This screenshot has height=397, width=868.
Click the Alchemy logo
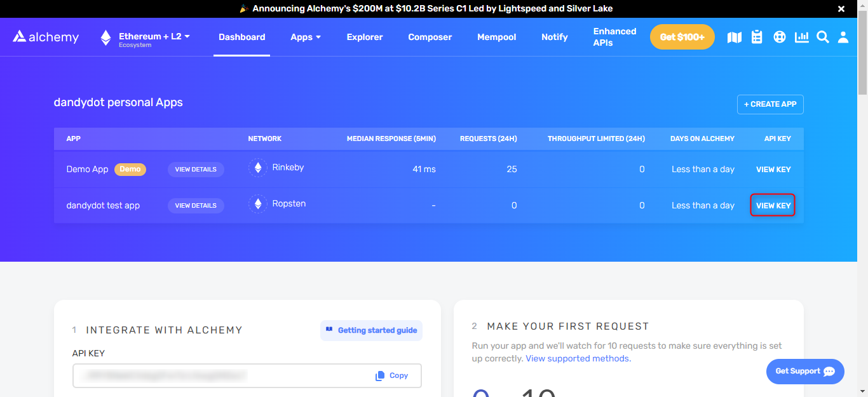tap(46, 37)
